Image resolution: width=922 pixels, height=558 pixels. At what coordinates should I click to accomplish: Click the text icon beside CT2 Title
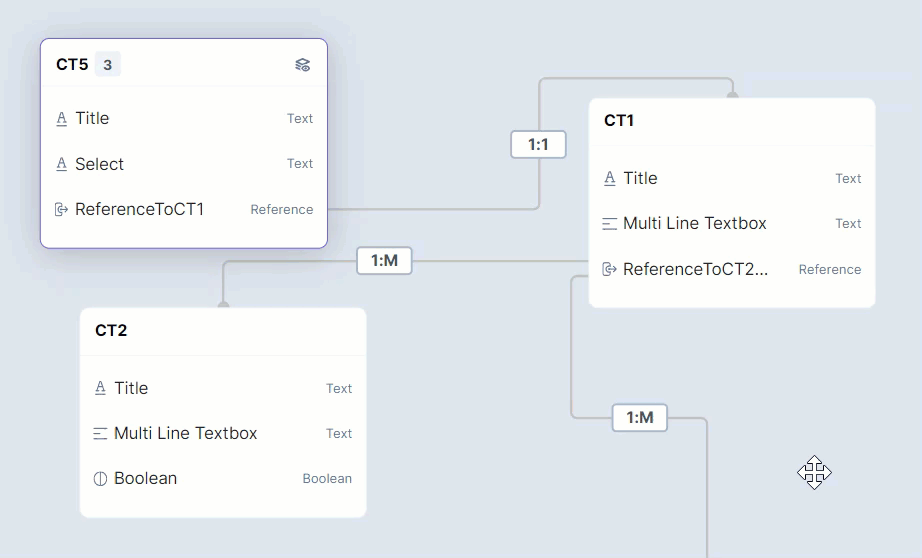click(x=100, y=388)
